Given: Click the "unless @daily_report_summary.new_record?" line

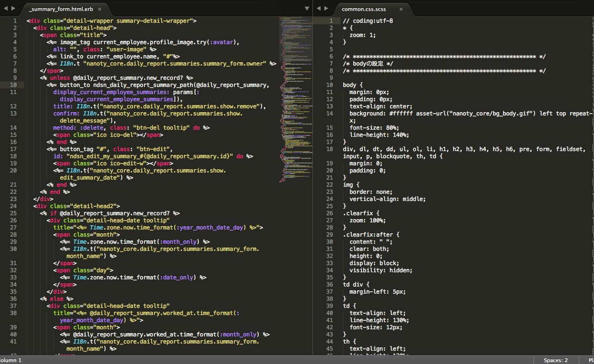Looking at the screenshot, I should 117,78.
